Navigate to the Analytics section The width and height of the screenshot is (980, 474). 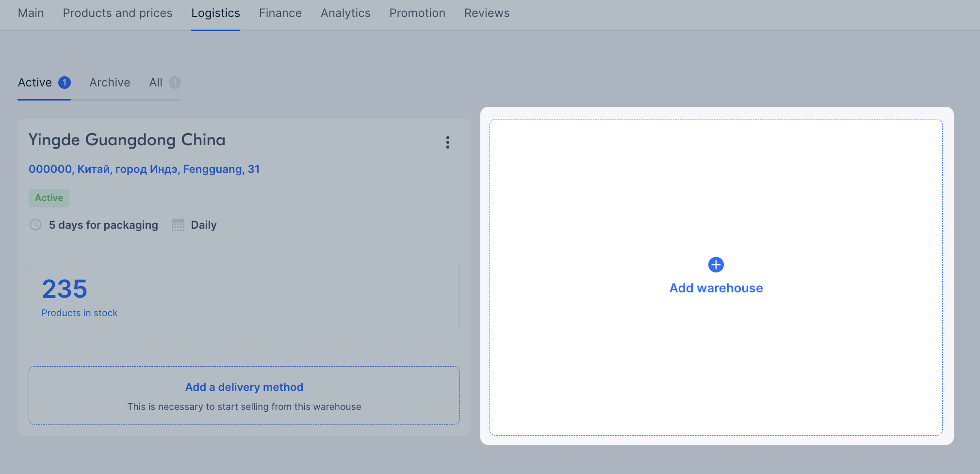coord(345,13)
